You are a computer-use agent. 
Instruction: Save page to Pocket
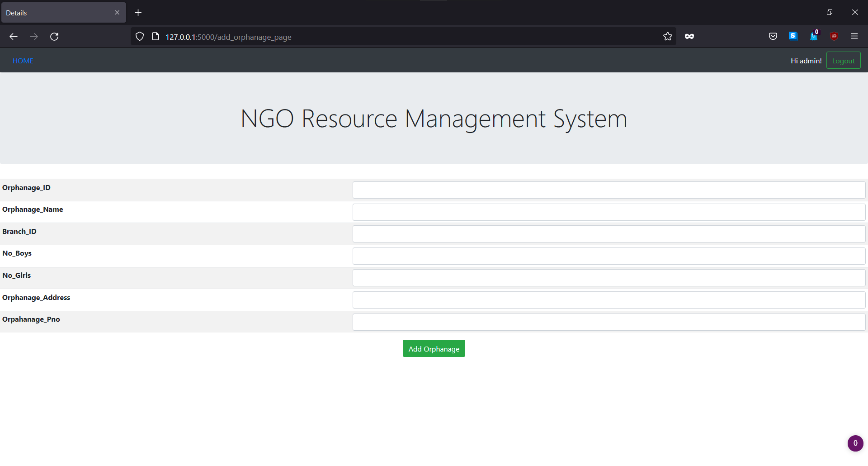click(x=773, y=36)
